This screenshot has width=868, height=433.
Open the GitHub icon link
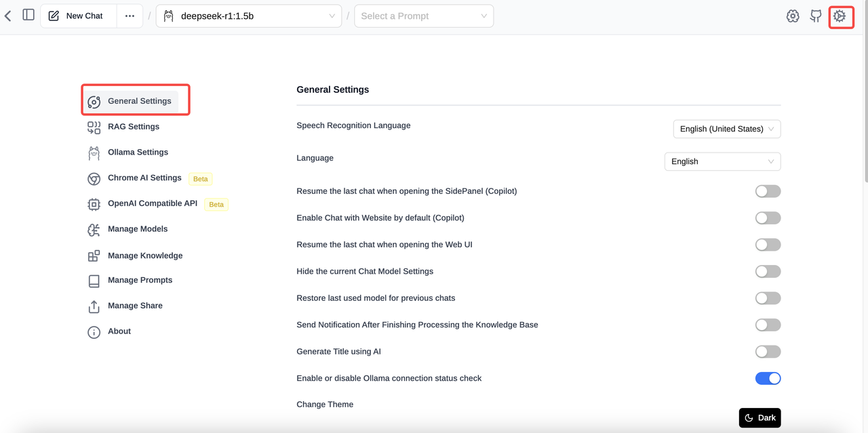(x=816, y=16)
